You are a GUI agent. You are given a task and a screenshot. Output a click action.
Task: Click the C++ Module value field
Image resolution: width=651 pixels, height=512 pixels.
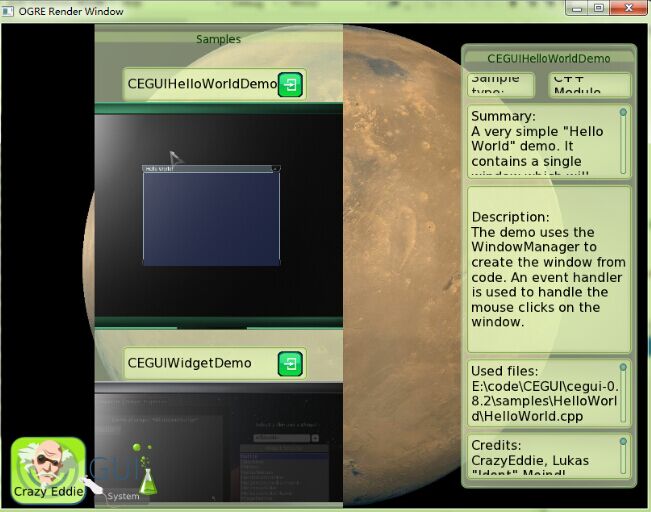(x=590, y=85)
